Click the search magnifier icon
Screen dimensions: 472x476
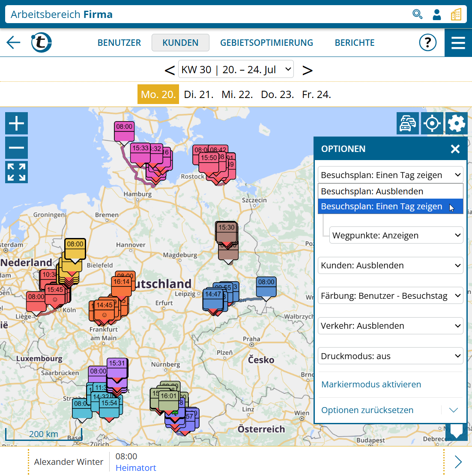pyautogui.click(x=417, y=14)
